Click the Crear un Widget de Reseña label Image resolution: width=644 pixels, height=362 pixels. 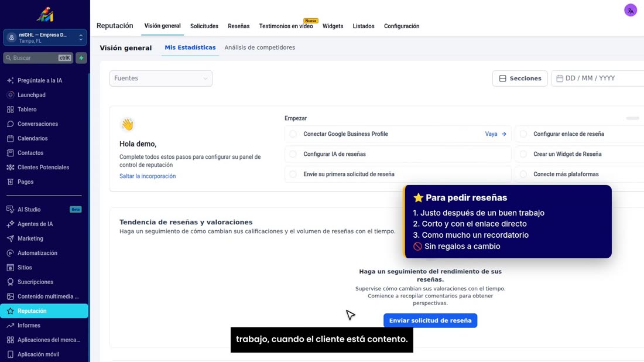567,154
